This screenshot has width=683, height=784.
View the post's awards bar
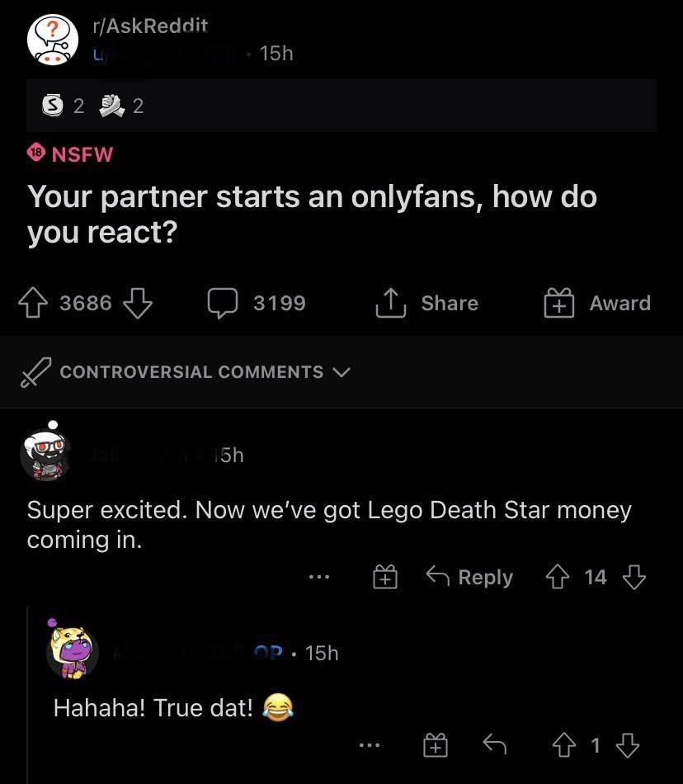pyautogui.click(x=92, y=106)
